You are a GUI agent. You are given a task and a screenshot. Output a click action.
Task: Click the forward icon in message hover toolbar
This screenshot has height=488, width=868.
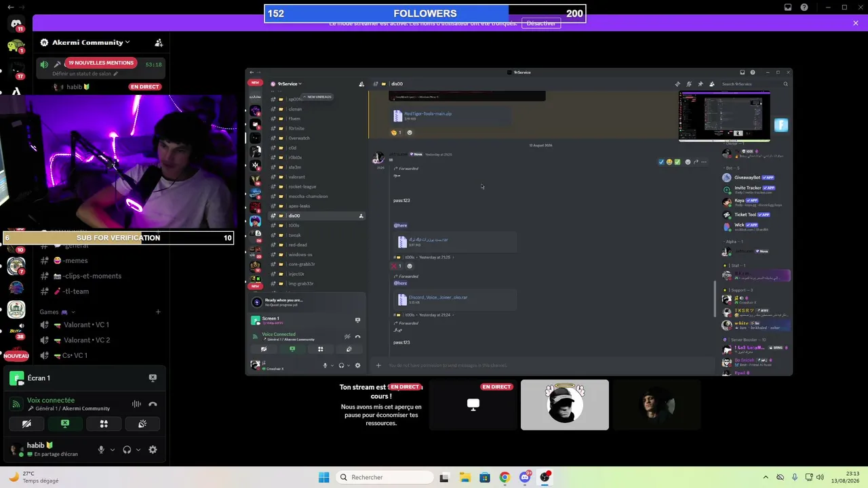click(696, 162)
